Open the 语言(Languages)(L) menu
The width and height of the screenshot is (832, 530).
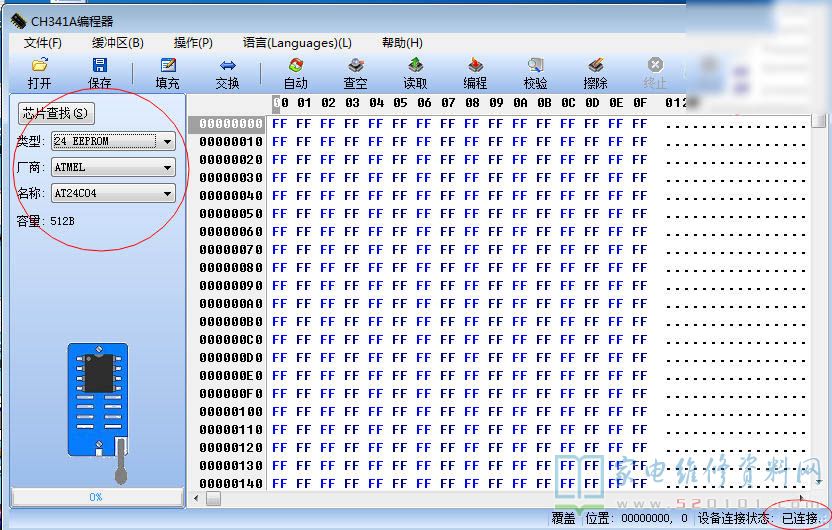click(297, 43)
